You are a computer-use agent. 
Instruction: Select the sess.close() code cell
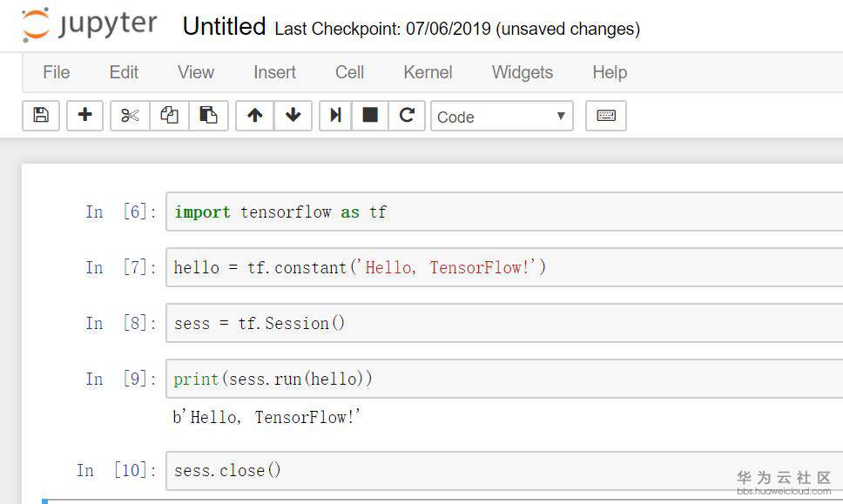click(x=505, y=471)
